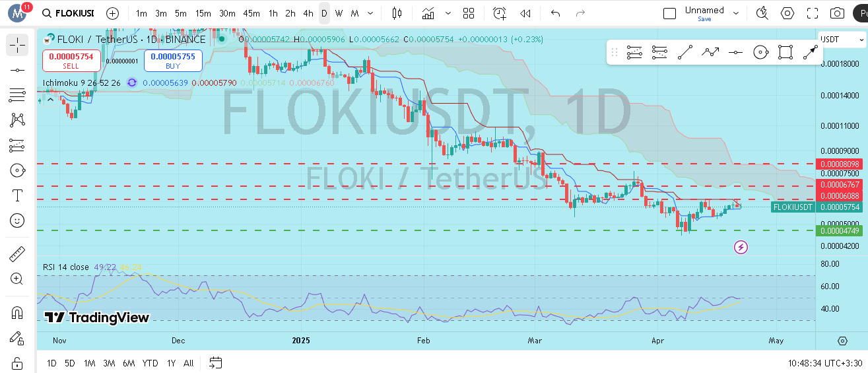Select the M monthly timeframe in top toolbar
The image size is (868, 373).
point(354,13)
